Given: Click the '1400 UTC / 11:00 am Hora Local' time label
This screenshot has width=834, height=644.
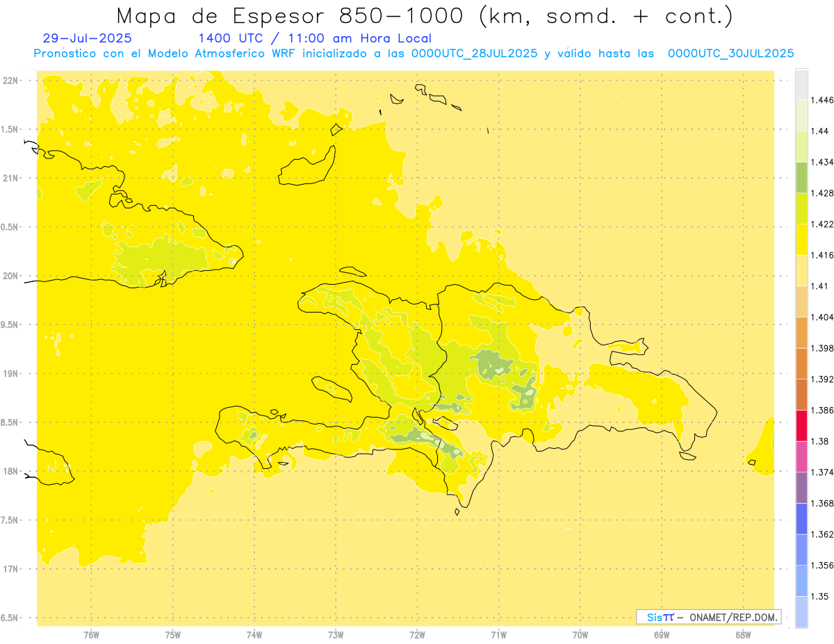Looking at the screenshot, I should [x=315, y=39].
